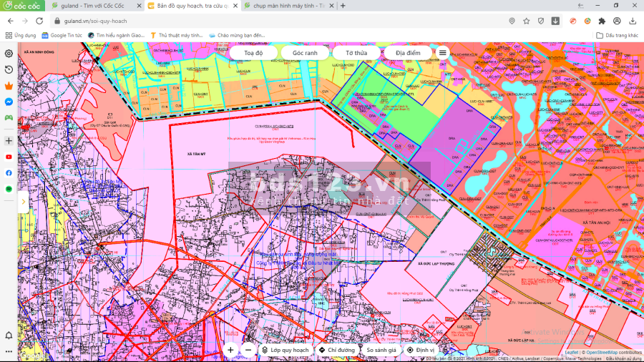Switch to the 'Bản đồ quy hoạch' tab
The image size is (644, 362).
coord(192,6)
